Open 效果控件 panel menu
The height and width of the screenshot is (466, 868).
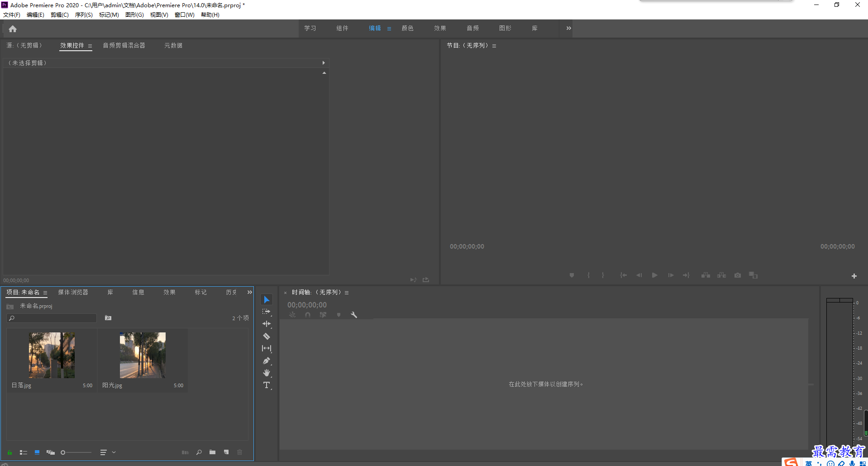[x=90, y=46]
